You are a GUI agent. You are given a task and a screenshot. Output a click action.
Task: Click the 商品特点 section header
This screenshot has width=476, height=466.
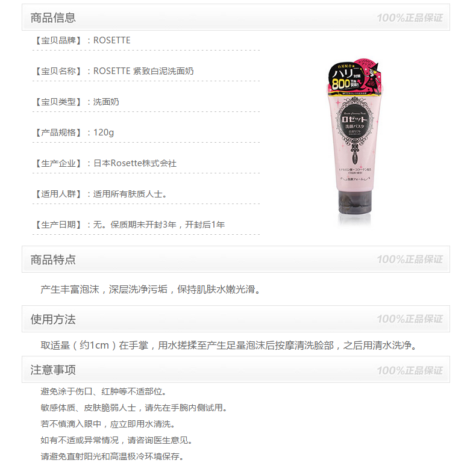tap(53, 259)
